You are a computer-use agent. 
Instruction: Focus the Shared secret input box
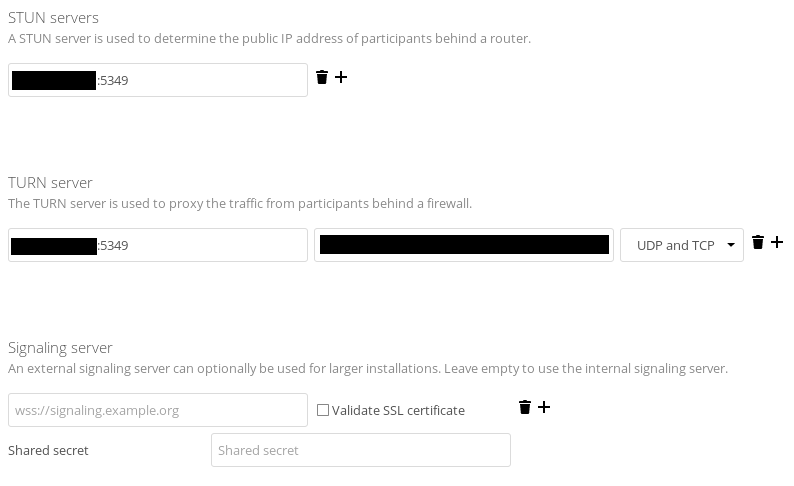pyautogui.click(x=361, y=450)
